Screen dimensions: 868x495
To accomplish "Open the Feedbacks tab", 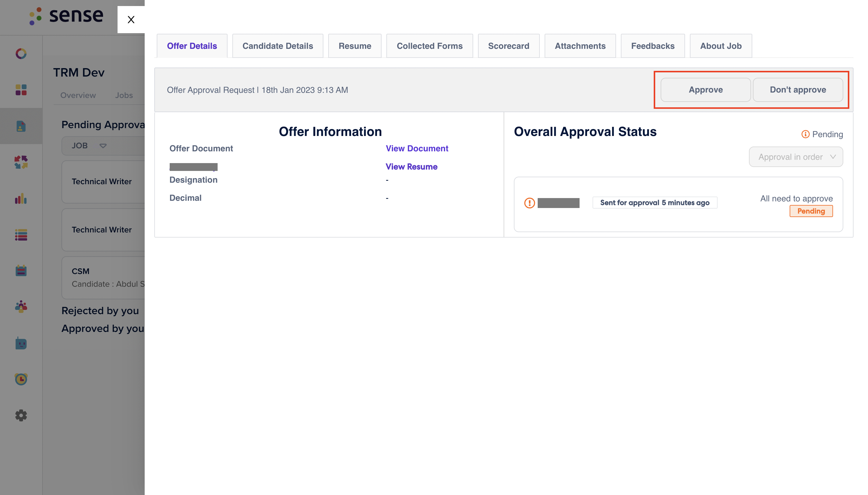I will click(653, 46).
